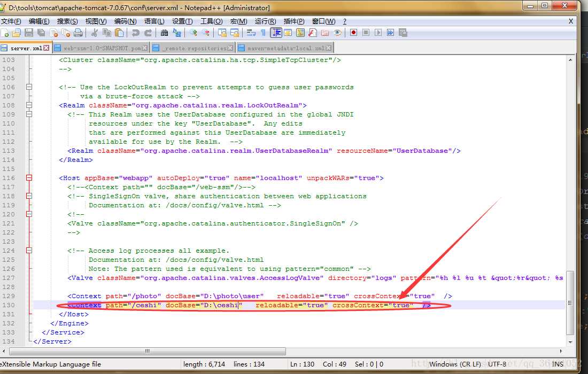Close the _remote.repositories tab
This screenshot has height=374, width=588.
click(x=230, y=48)
